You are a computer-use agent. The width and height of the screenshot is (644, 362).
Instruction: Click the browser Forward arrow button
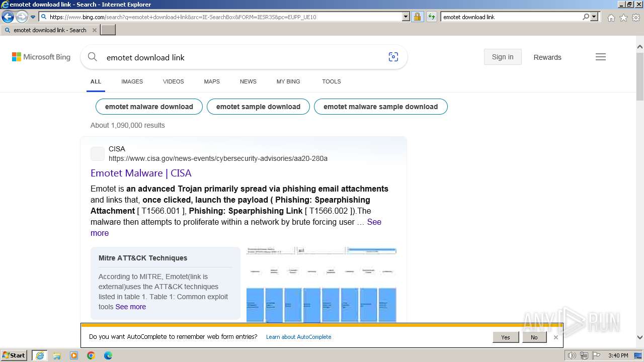21,17
